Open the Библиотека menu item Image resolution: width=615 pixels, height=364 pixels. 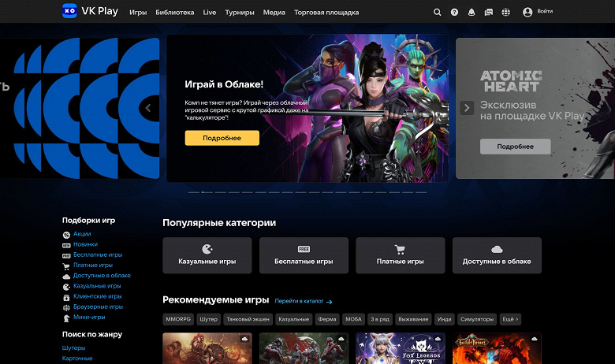pos(174,13)
